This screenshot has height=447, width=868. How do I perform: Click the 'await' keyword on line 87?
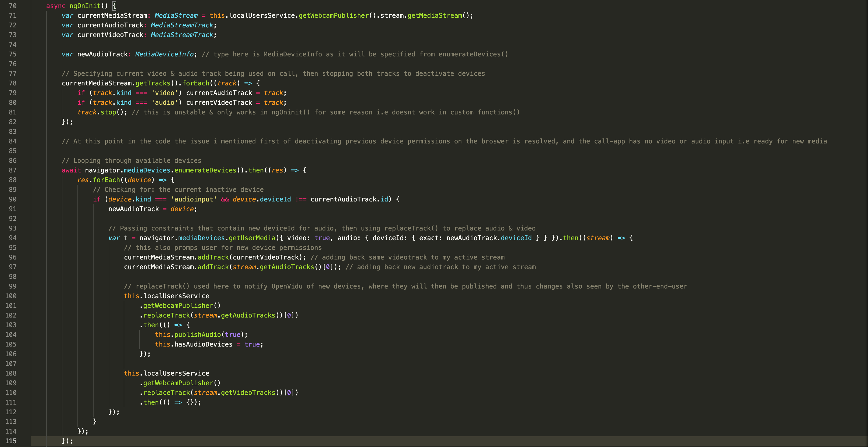(x=71, y=170)
